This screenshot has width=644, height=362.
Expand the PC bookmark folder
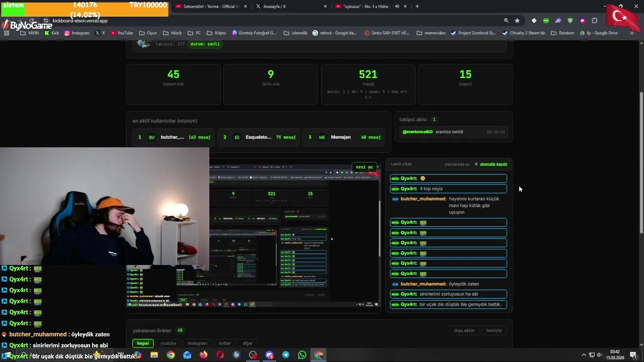pyautogui.click(x=194, y=33)
